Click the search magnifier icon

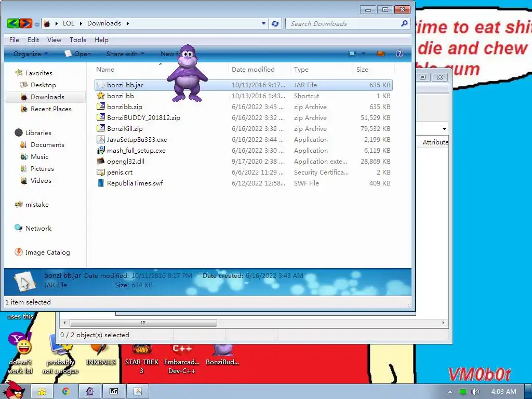404,23
